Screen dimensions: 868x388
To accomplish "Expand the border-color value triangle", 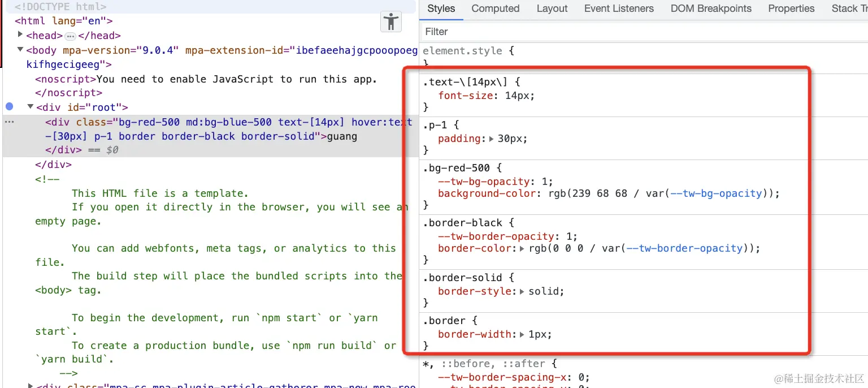I will pos(522,248).
